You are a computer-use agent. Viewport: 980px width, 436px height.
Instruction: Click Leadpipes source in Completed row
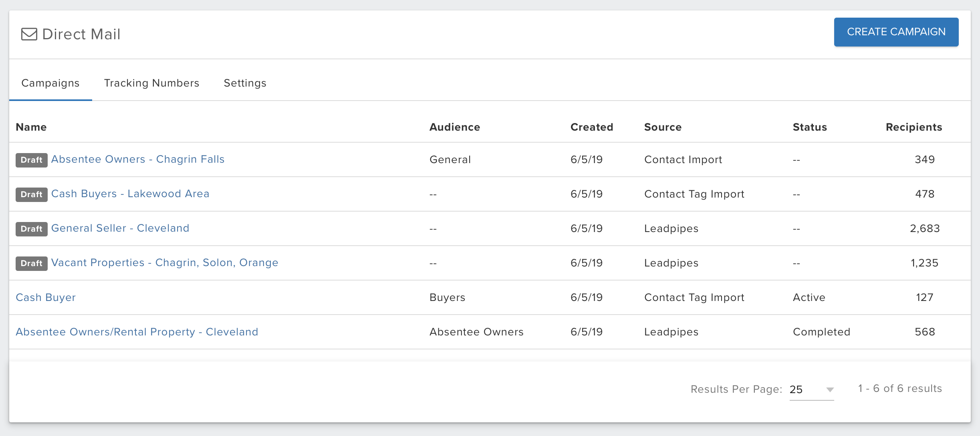pyautogui.click(x=671, y=332)
